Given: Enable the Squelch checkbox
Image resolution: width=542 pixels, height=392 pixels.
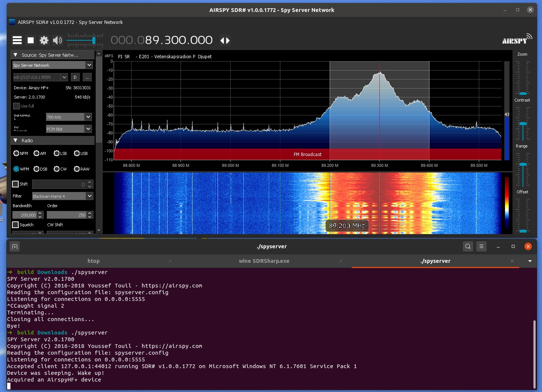Looking at the screenshot, I should [15, 225].
